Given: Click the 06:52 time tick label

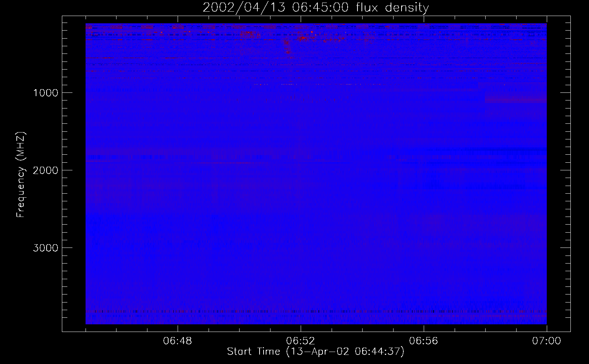Looking at the screenshot, I should point(301,341).
